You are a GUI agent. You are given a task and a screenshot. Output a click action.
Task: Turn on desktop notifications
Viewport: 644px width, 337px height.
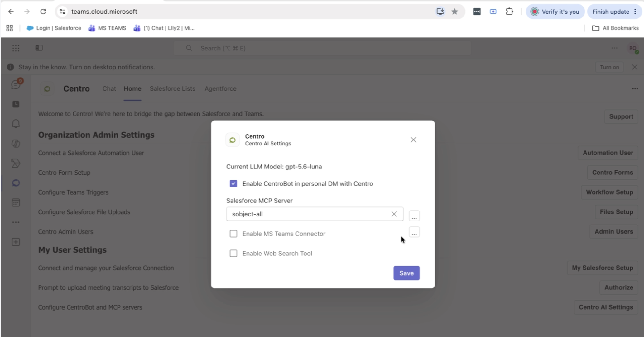pyautogui.click(x=609, y=67)
